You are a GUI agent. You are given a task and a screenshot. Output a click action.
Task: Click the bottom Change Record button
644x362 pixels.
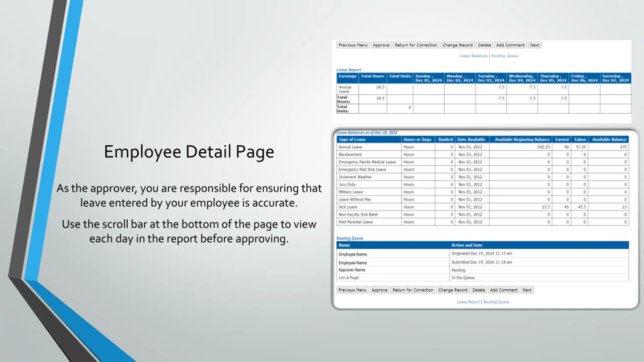point(453,290)
